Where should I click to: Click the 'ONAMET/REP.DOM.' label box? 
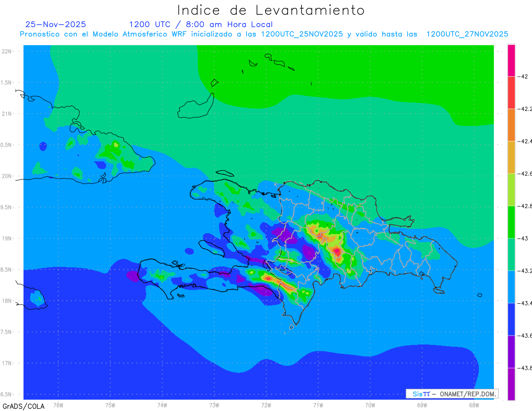pyautogui.click(x=452, y=394)
